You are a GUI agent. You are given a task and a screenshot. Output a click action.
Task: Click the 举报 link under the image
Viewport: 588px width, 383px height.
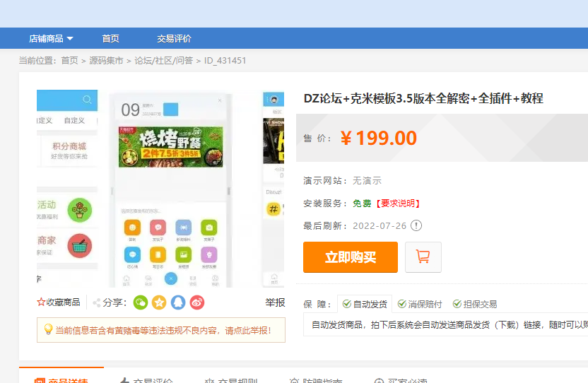click(x=275, y=302)
